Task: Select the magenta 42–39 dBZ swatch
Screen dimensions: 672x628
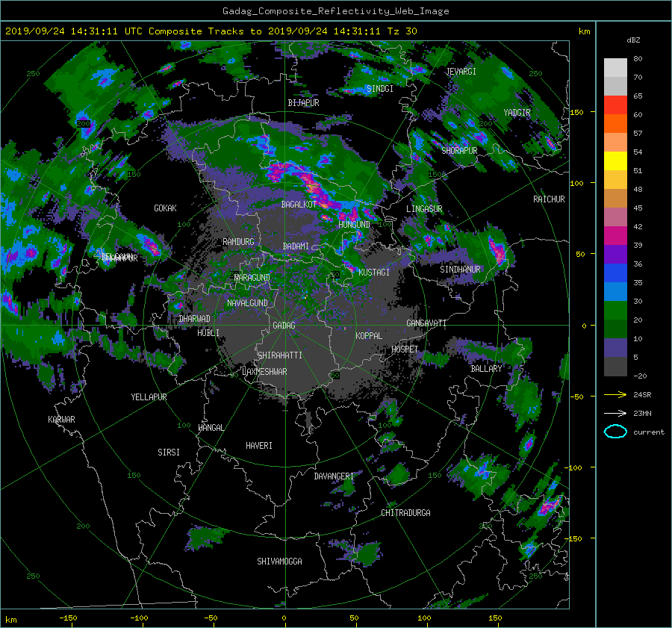Action: pyautogui.click(x=615, y=236)
